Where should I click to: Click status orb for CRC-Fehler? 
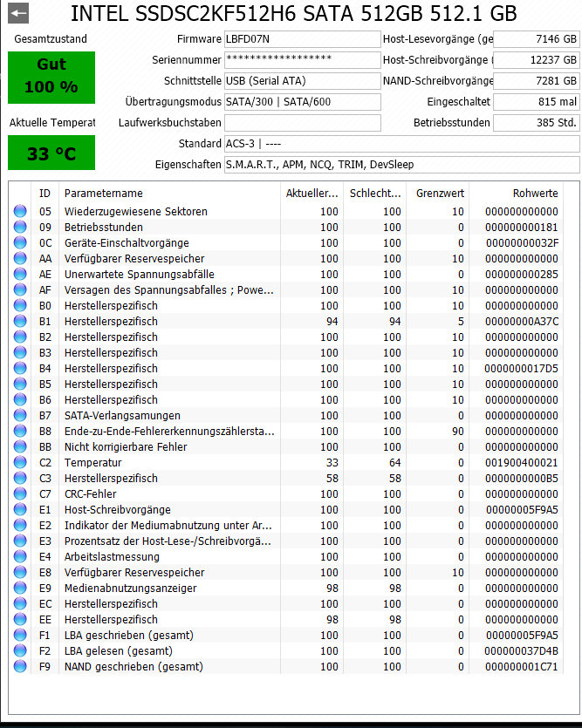(20, 494)
